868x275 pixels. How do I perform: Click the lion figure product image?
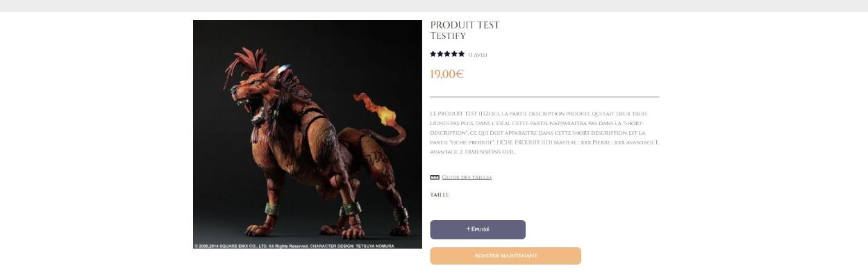[x=308, y=134]
